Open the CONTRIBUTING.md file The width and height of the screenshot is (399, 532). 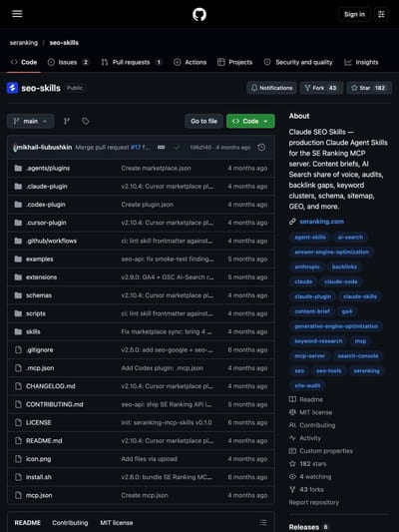54,404
